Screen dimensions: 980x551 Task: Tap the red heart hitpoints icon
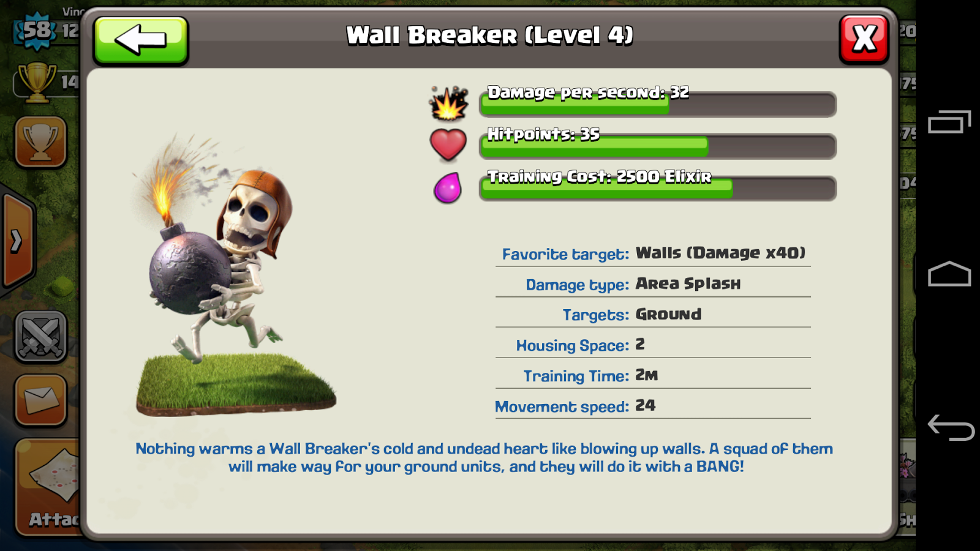click(448, 144)
